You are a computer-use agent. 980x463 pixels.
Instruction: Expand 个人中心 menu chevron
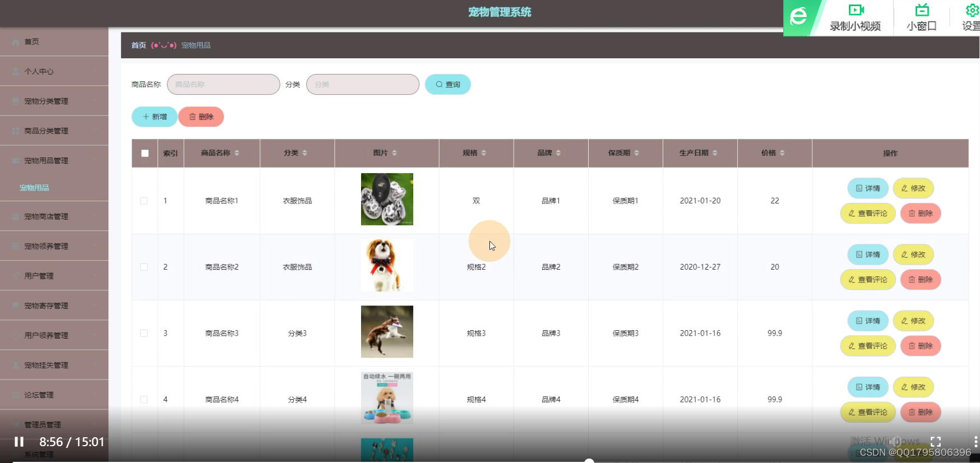coord(95,72)
